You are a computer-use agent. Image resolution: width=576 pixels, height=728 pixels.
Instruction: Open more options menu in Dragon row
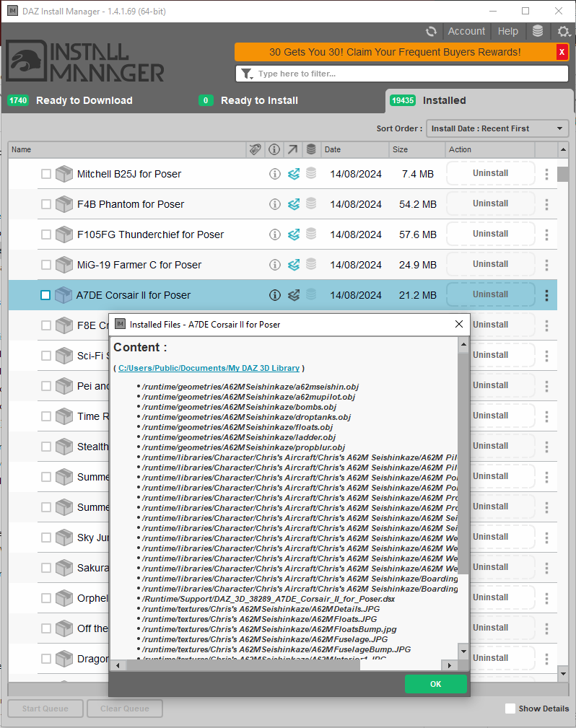[546, 658]
